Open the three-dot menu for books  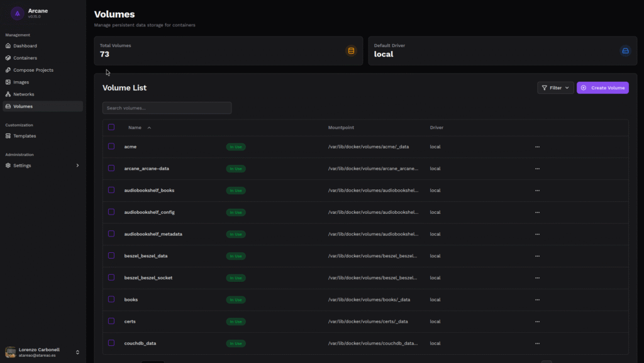pos(537,299)
